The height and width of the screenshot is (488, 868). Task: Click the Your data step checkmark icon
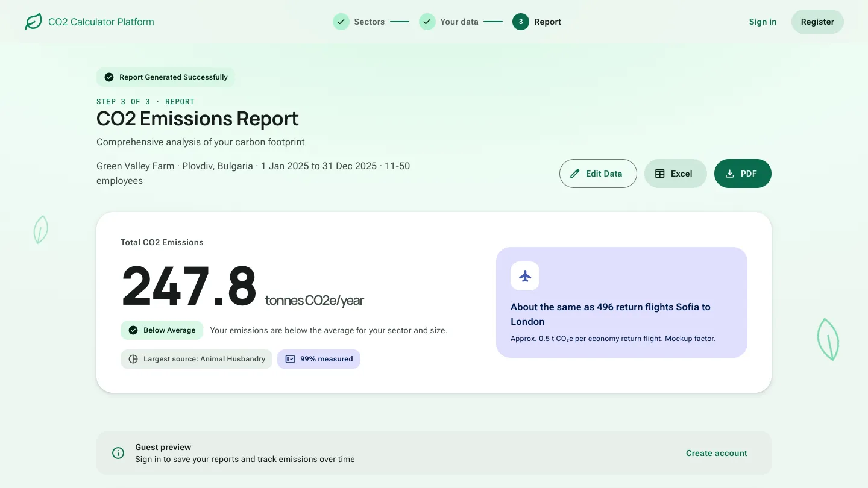tap(427, 22)
